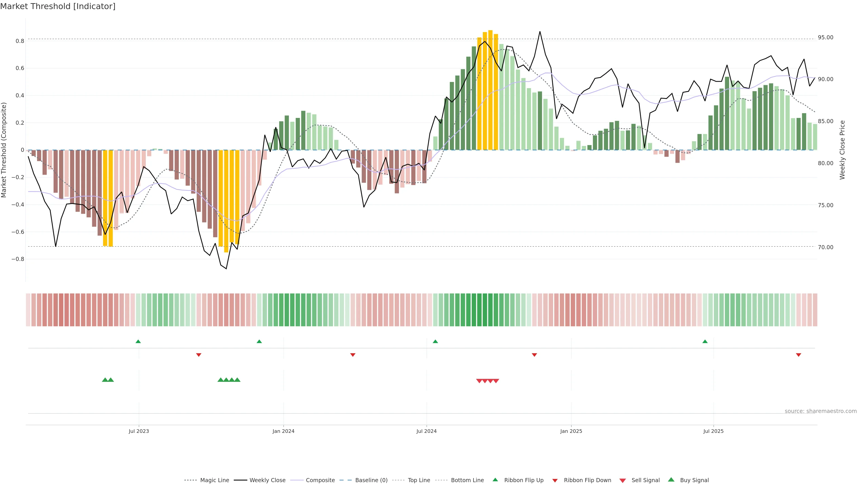Toggle Top Line legend entry
The height and width of the screenshot is (488, 868).
point(419,480)
